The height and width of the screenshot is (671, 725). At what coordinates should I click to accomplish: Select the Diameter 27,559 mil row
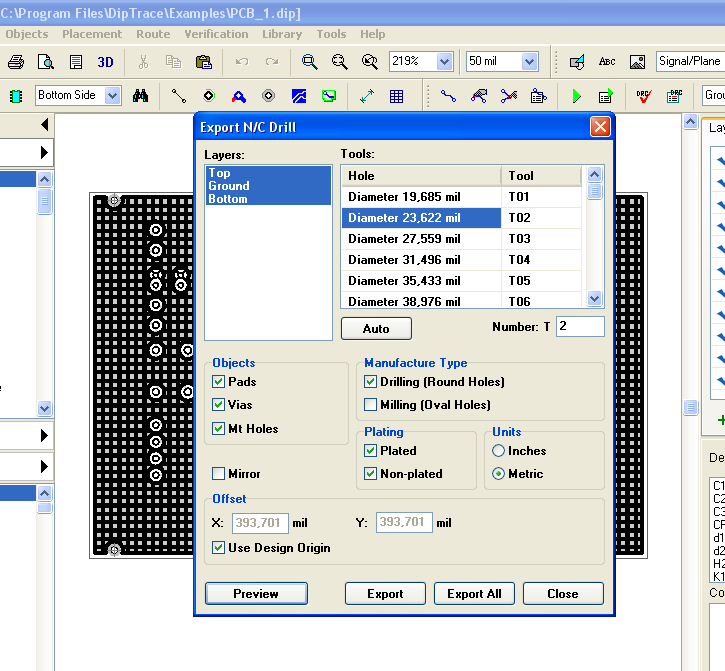pos(461,239)
